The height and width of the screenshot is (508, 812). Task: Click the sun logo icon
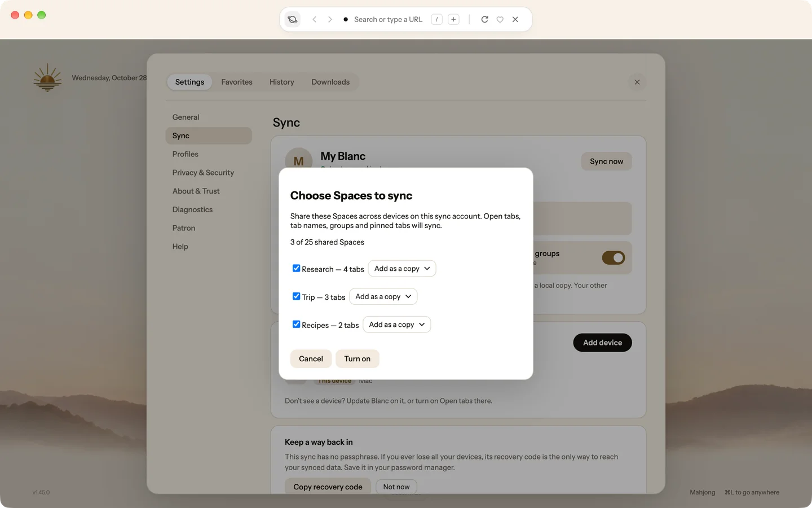pyautogui.click(x=47, y=77)
